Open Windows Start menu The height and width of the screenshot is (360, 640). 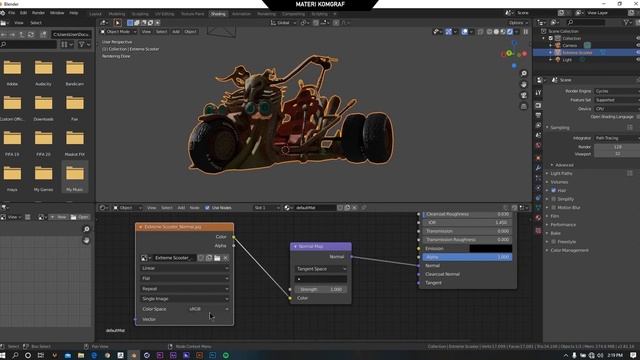(x=3, y=356)
